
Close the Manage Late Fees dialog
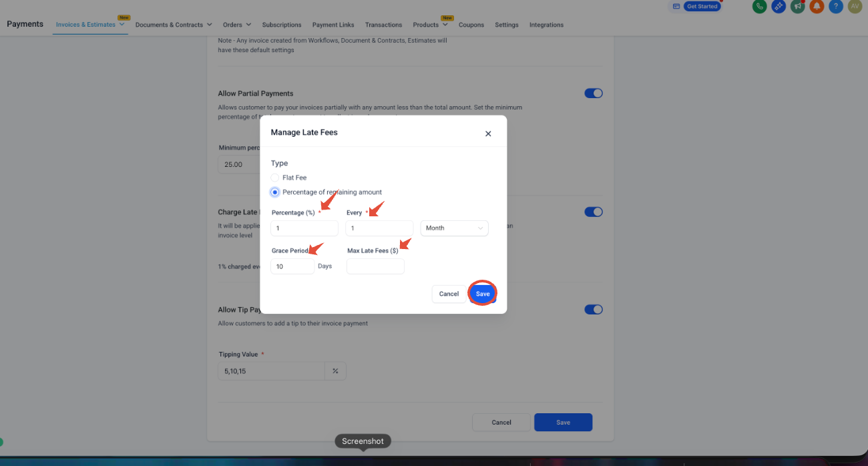click(488, 134)
